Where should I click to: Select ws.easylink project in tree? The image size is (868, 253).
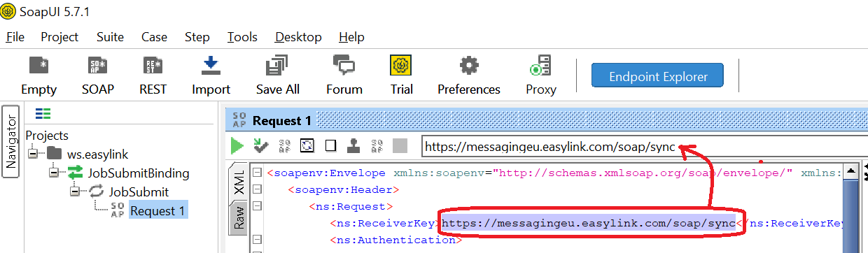tap(97, 154)
